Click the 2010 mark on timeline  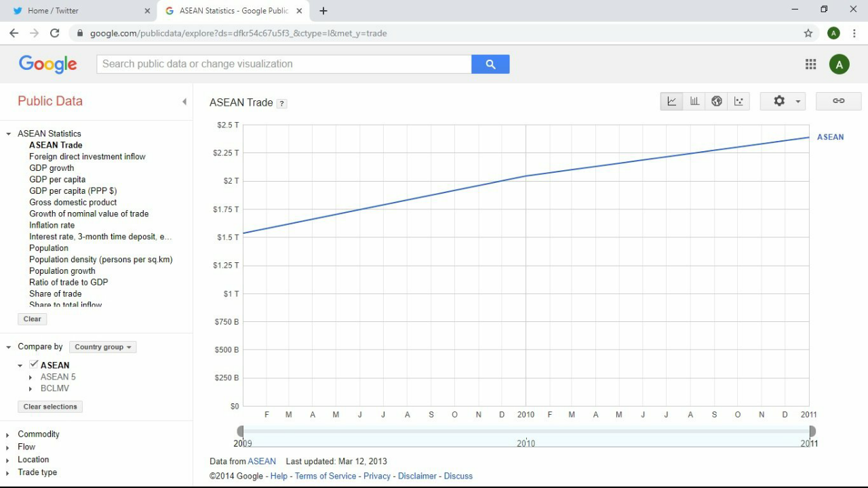[x=526, y=443]
